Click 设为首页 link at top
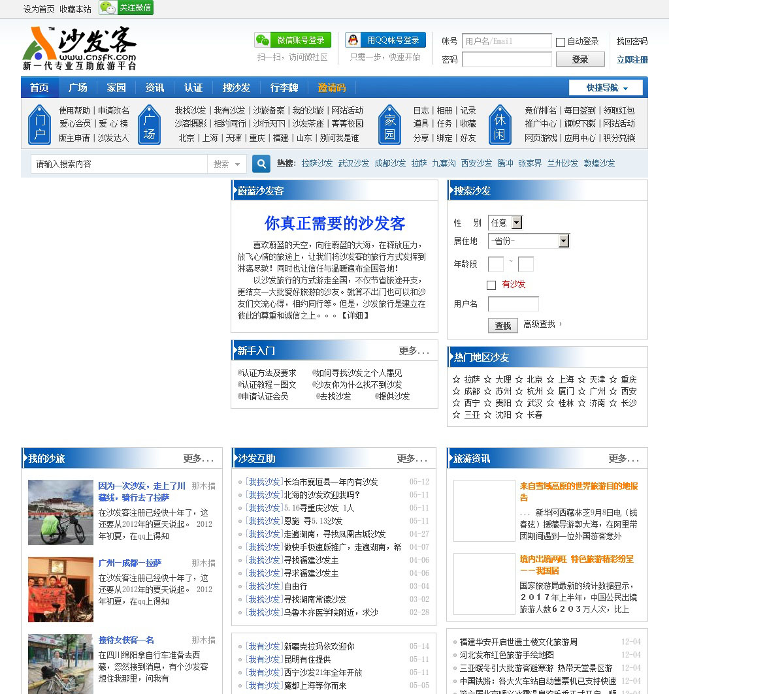The height and width of the screenshot is (694, 784). click(39, 9)
